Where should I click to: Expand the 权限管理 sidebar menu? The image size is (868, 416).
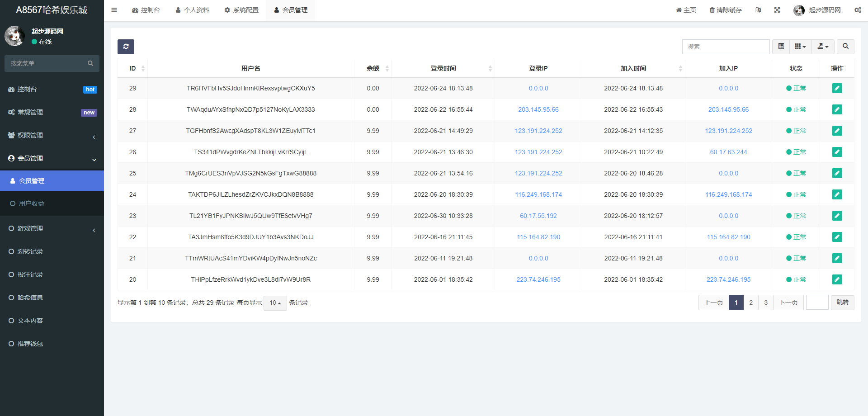tap(52, 135)
